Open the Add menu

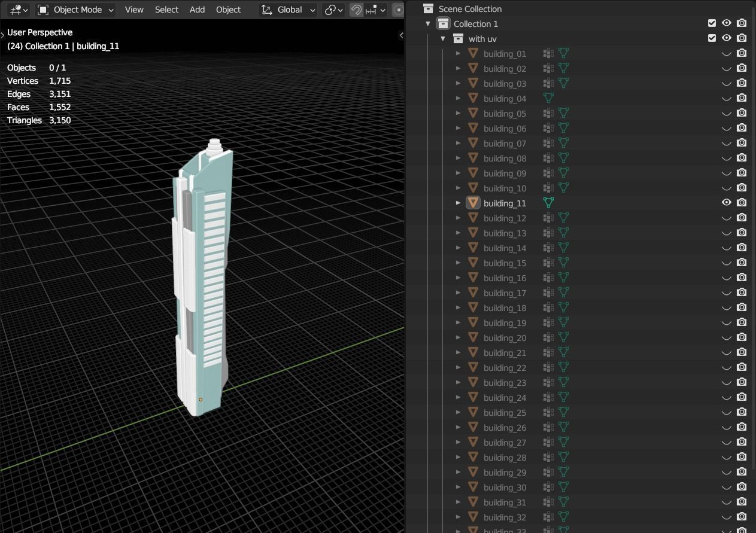coord(197,10)
